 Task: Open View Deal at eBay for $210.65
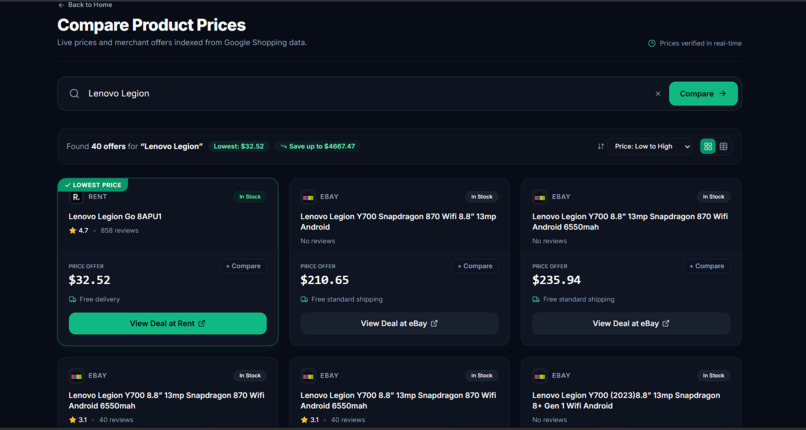point(399,324)
